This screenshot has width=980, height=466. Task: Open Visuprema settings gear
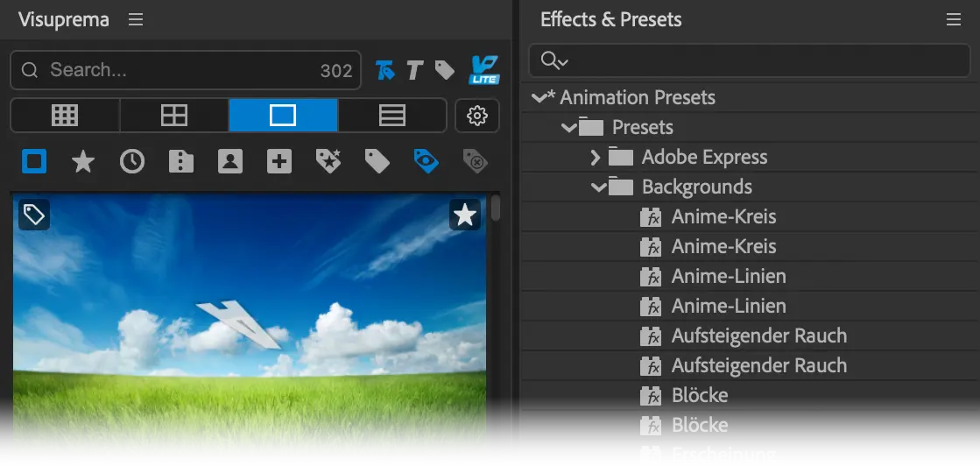coord(477,115)
